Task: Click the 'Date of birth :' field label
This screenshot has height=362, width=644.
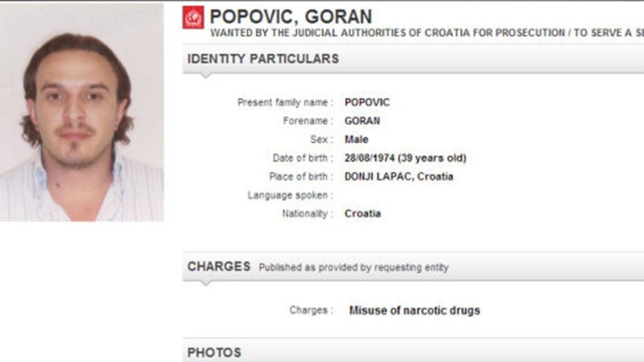Action: tap(303, 158)
